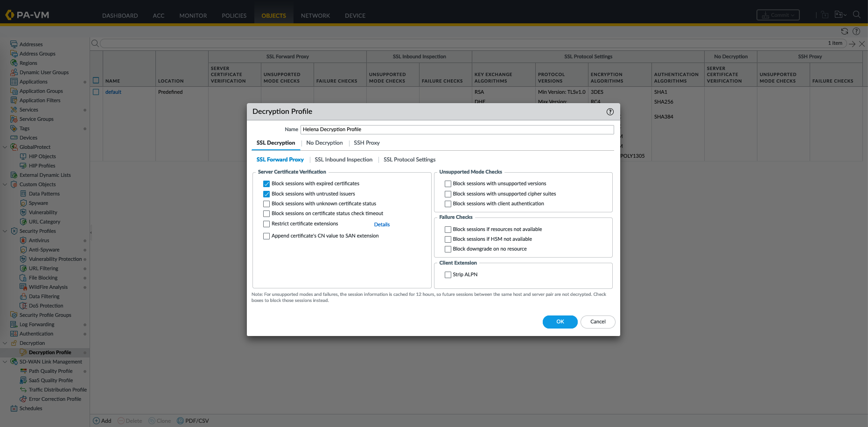Viewport: 868px width, 427px height.
Task: Click the WildFire Analysis sidebar icon
Action: (x=23, y=287)
